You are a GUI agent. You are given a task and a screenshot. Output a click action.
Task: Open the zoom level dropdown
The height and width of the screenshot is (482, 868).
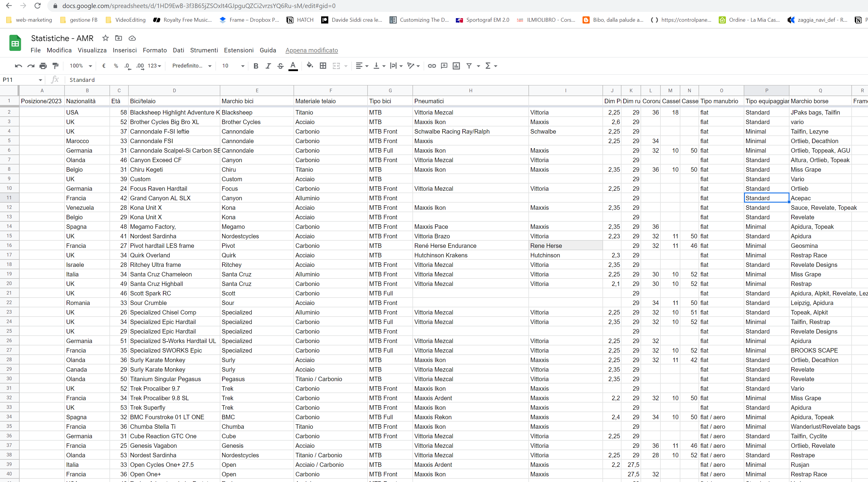81,66
